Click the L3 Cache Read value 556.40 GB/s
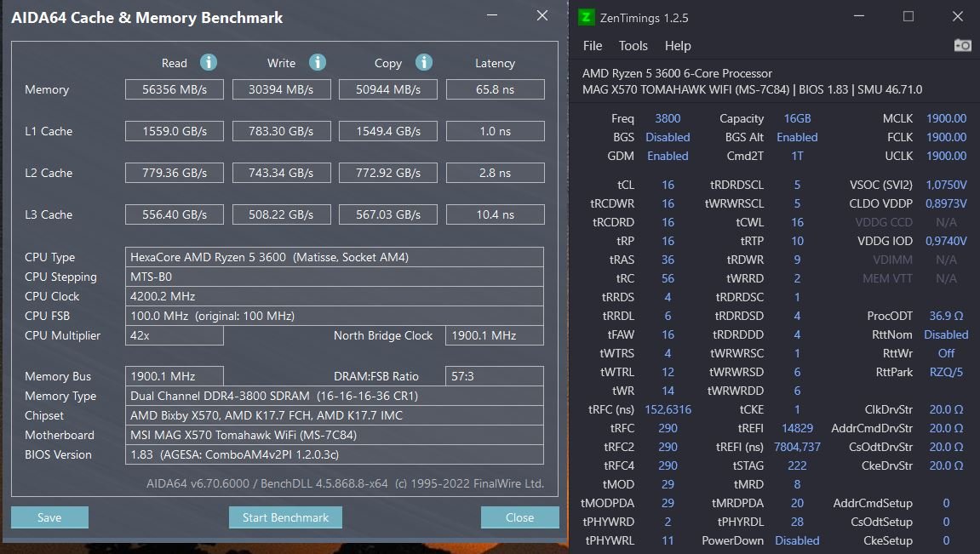The height and width of the screenshot is (554, 980). click(175, 214)
